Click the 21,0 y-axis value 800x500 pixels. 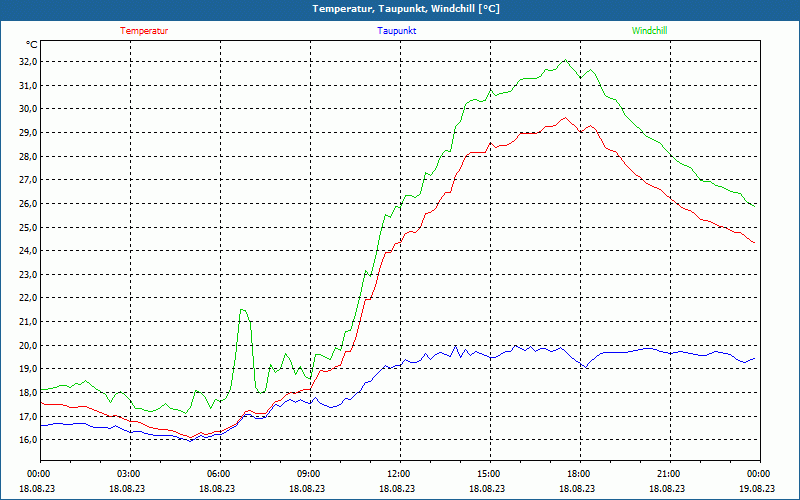29,321
